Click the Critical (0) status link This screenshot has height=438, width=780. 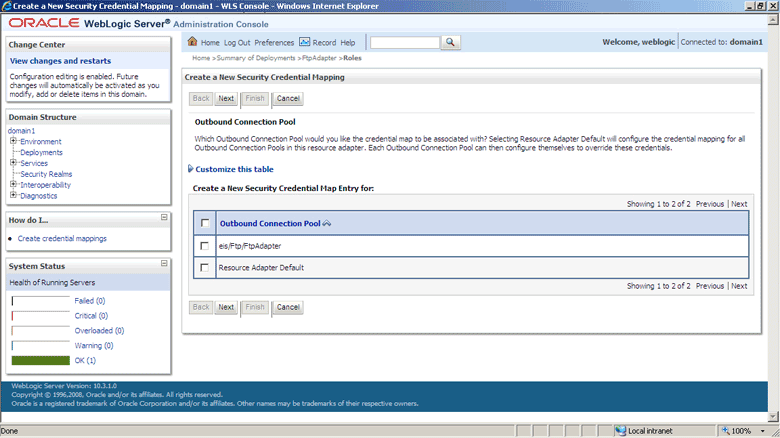click(x=91, y=316)
